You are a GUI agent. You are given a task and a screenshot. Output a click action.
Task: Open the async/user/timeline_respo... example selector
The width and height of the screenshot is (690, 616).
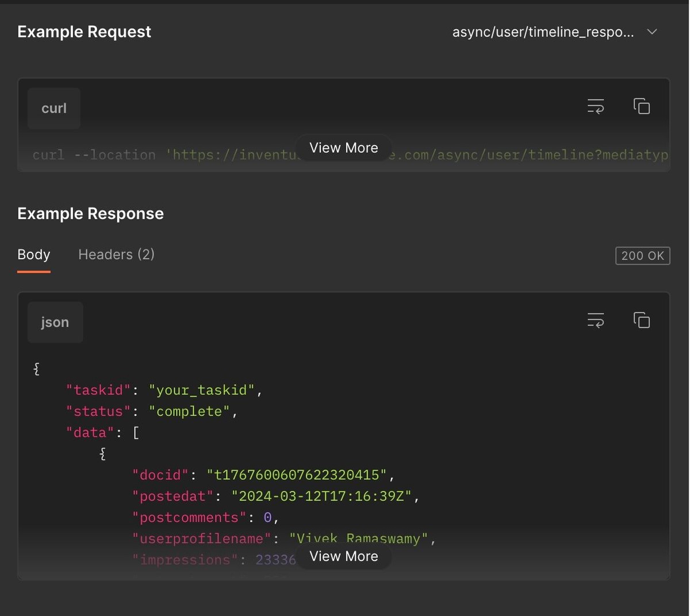(543, 32)
